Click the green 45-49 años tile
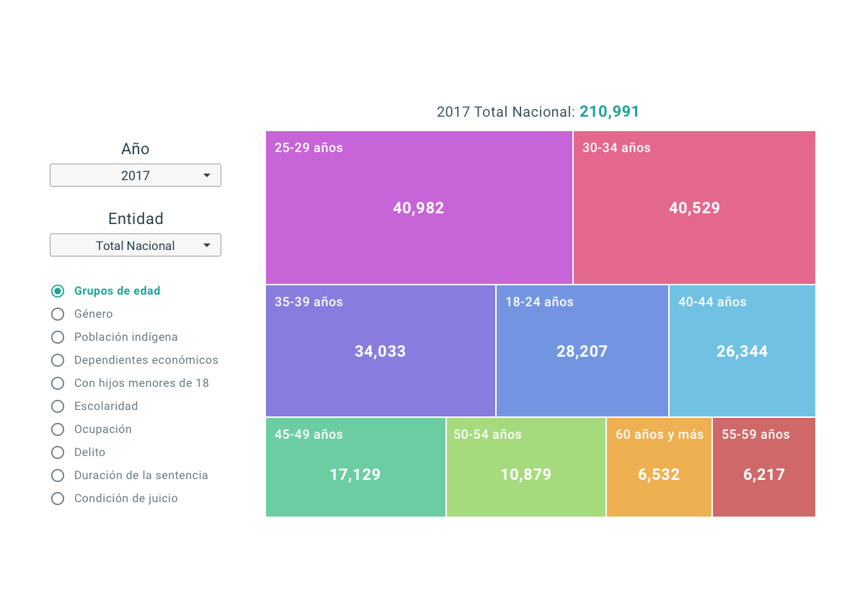 [x=355, y=474]
